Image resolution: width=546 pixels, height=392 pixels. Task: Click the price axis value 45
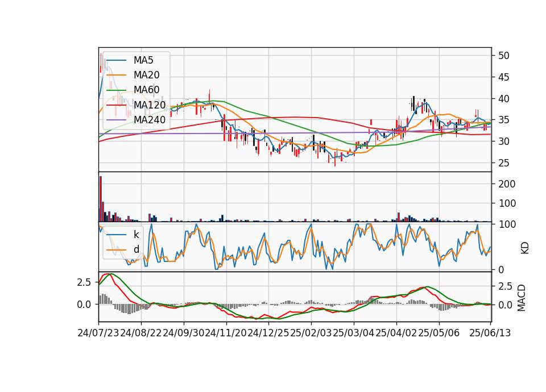[x=503, y=77]
